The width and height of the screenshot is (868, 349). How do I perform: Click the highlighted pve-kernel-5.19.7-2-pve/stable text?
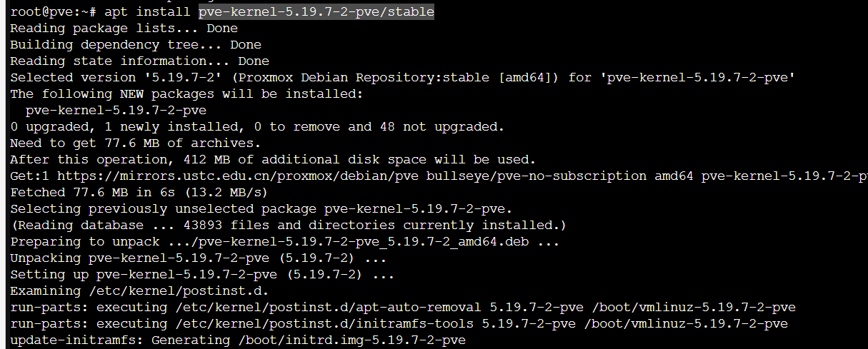(x=316, y=12)
